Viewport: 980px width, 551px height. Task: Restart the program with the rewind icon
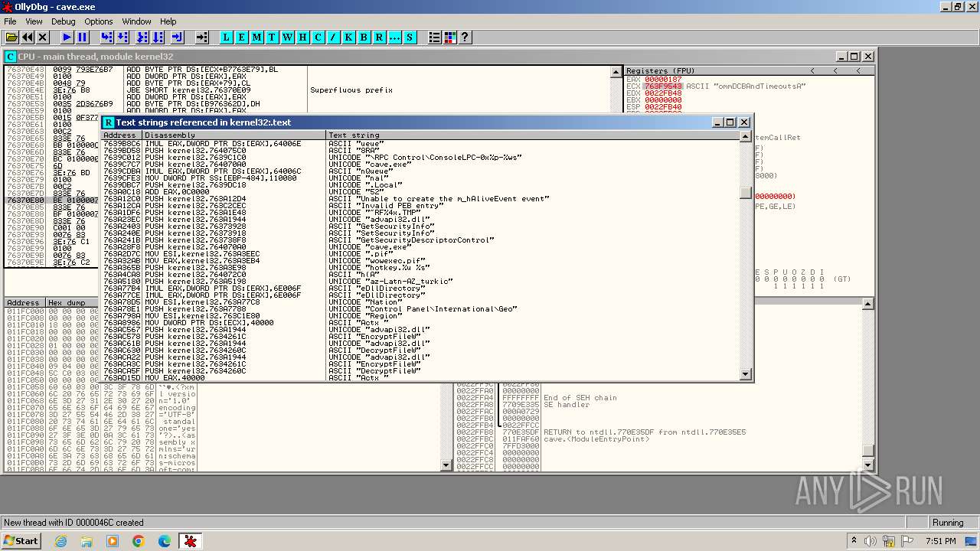point(28,37)
